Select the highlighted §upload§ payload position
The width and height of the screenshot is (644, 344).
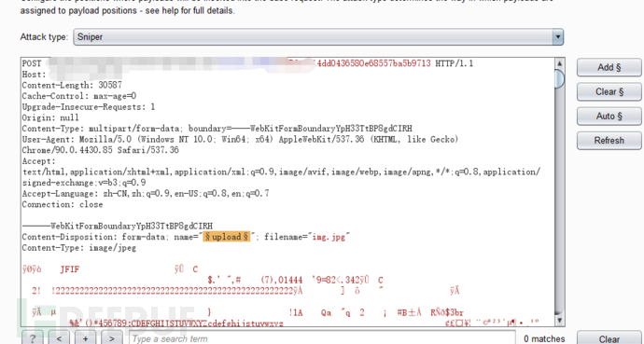tap(226, 237)
